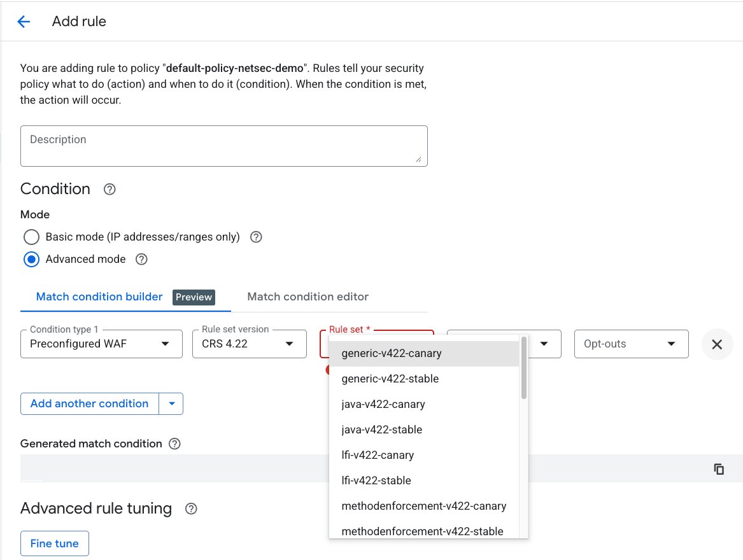The height and width of the screenshot is (560, 743).
Task: Open help icon next to Generated match condition
Action: coord(175,444)
